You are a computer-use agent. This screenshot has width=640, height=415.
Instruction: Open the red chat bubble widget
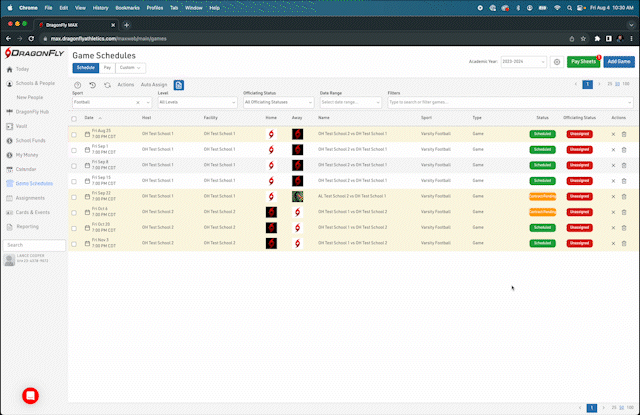pyautogui.click(x=30, y=394)
